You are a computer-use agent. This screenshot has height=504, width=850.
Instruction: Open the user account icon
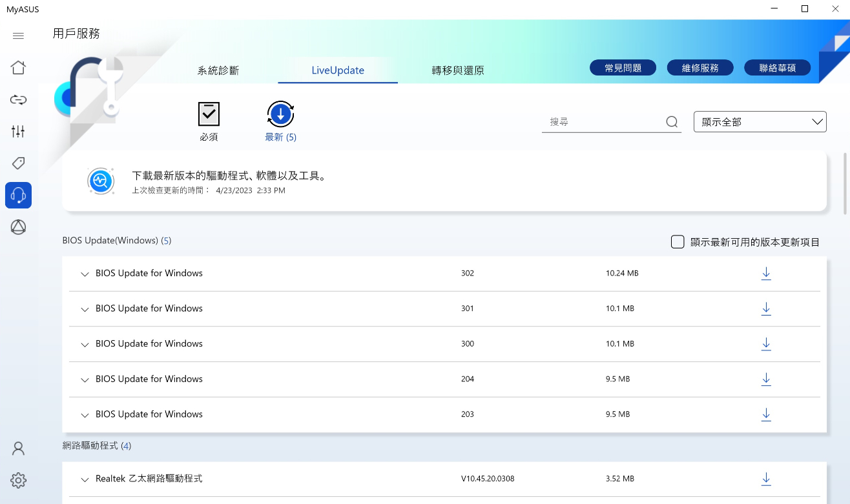pos(18,449)
